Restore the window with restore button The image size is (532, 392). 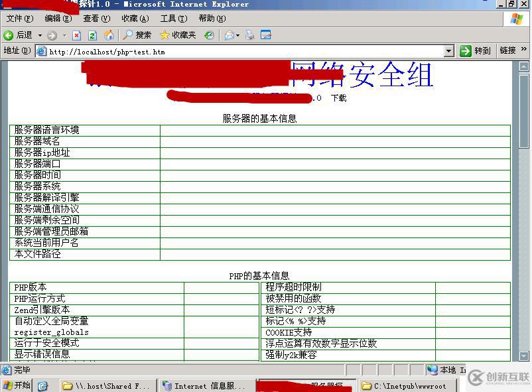point(511,4)
